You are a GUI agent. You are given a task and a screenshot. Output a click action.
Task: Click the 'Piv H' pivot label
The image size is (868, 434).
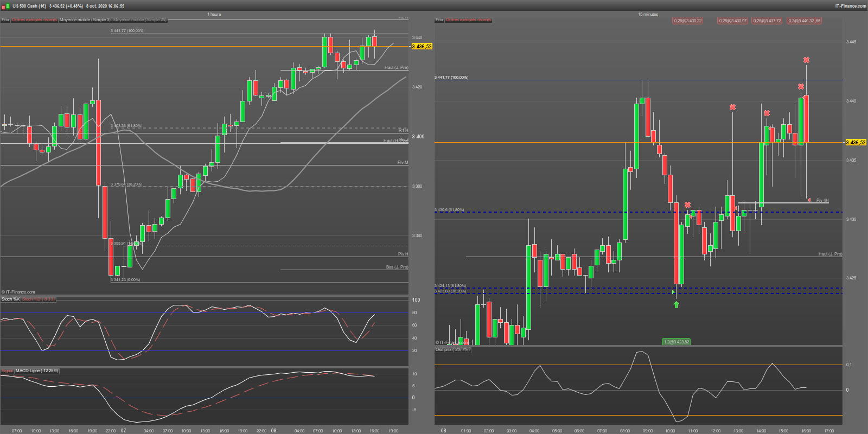pyautogui.click(x=403, y=254)
